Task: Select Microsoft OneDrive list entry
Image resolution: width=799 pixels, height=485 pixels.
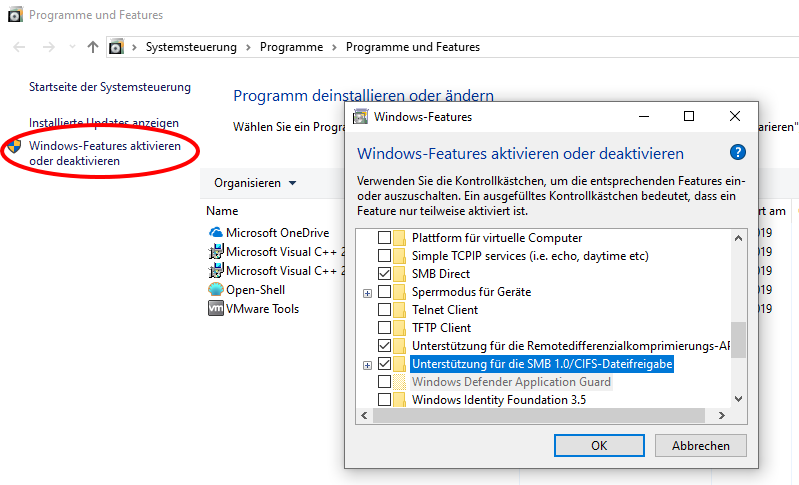Action: (277, 233)
